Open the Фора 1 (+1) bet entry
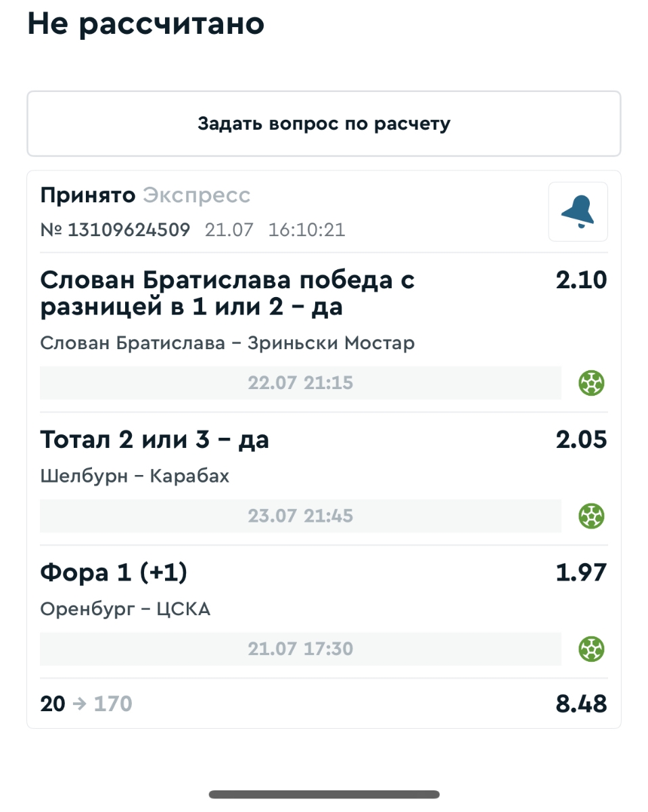Image resolution: width=648 pixels, height=812 pixels. pos(114,573)
